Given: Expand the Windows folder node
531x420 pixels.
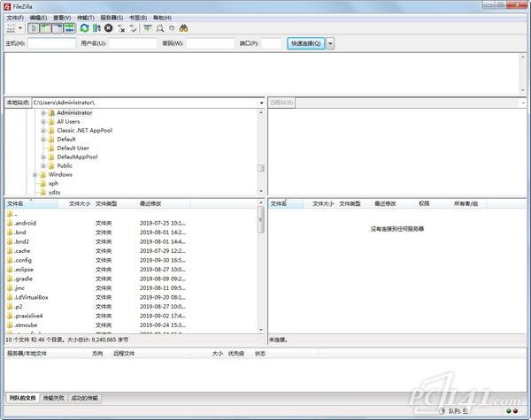Looking at the screenshot, I should point(35,175).
